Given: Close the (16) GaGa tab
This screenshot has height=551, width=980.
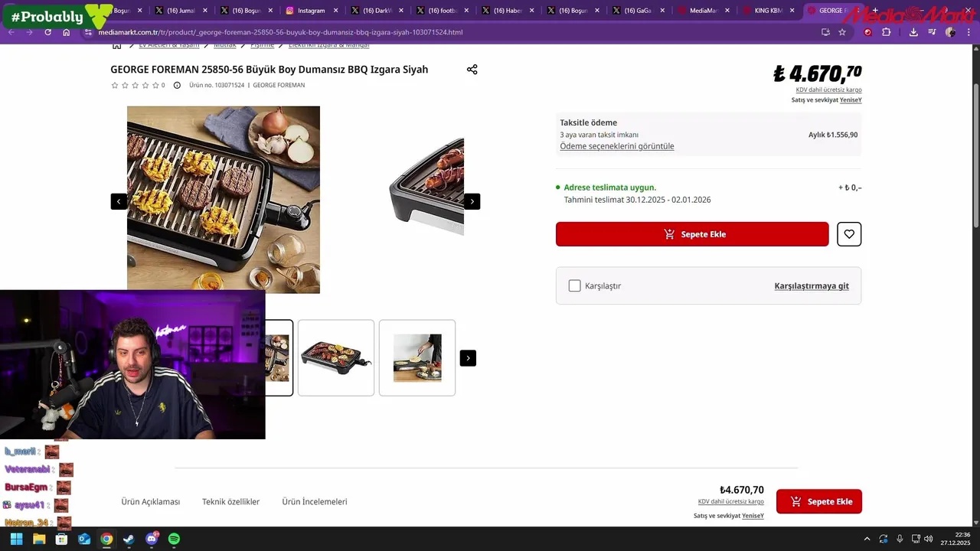Looking at the screenshot, I should pyautogui.click(x=662, y=11).
